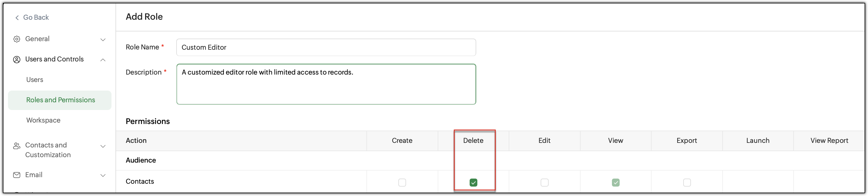Enable Export permission for Contacts

687,183
